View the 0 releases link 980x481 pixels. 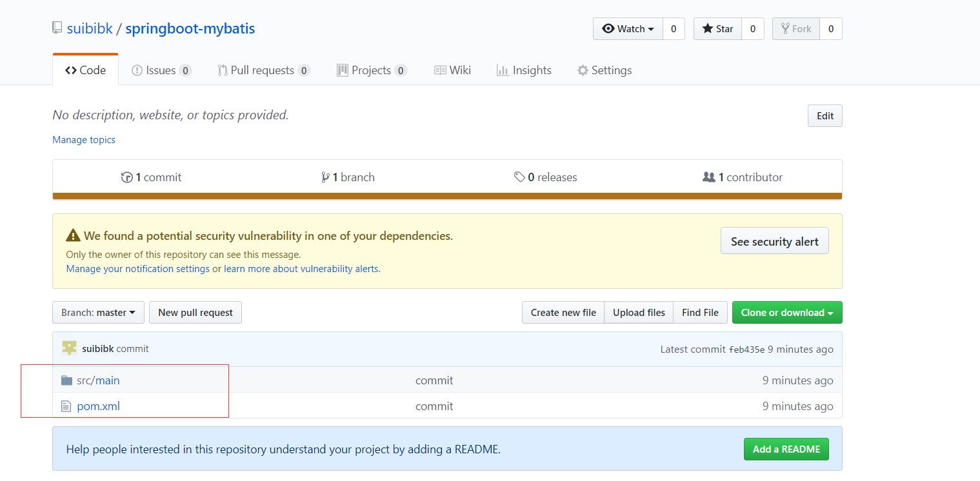coord(545,177)
